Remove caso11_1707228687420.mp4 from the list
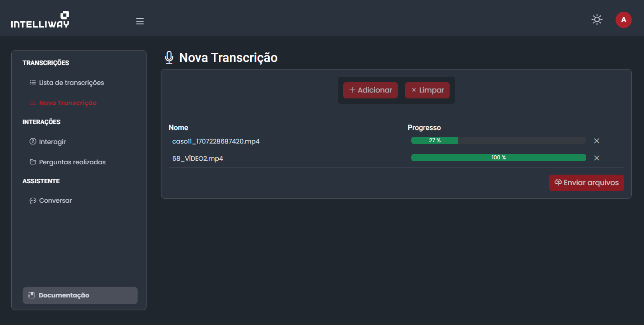The height and width of the screenshot is (325, 644). (597, 141)
